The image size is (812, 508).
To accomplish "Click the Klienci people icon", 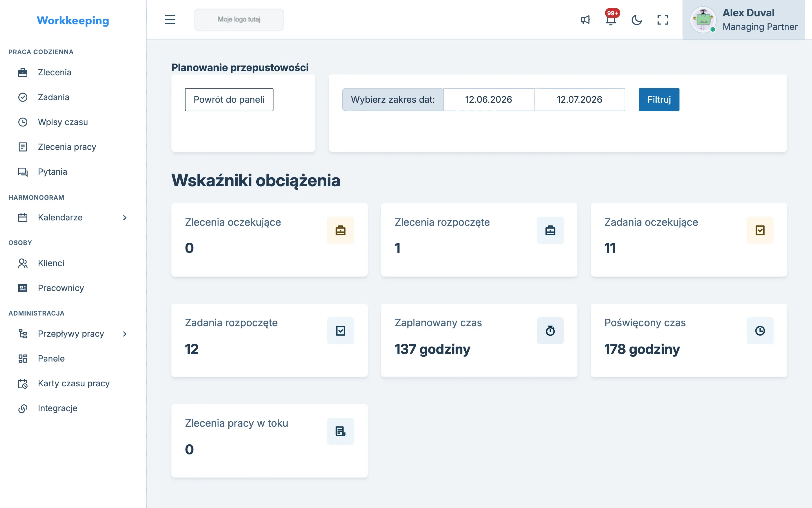I will (23, 263).
